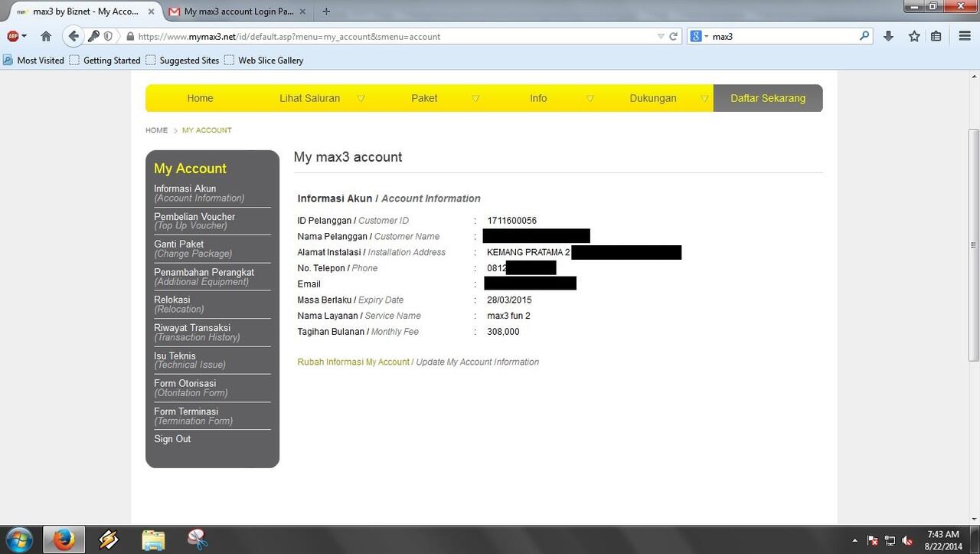Click the Firefox taskbar icon
Image resolution: width=980 pixels, height=554 pixels.
coord(64,539)
